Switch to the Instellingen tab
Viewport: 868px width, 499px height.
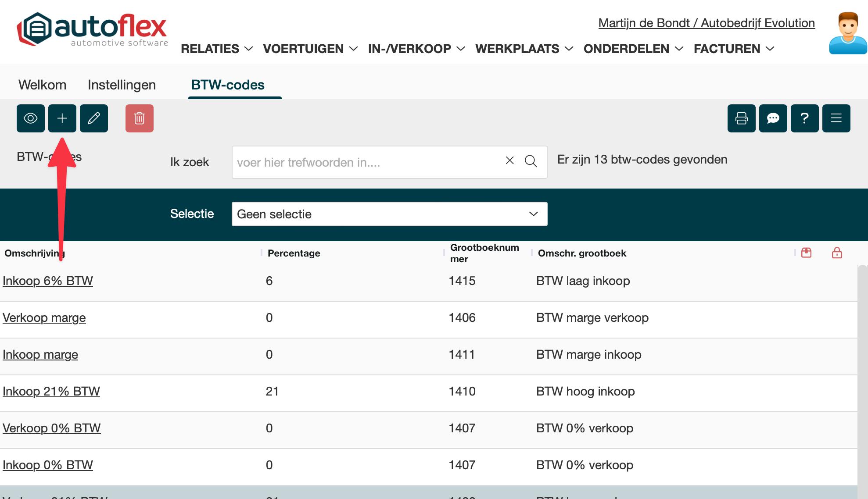point(122,85)
